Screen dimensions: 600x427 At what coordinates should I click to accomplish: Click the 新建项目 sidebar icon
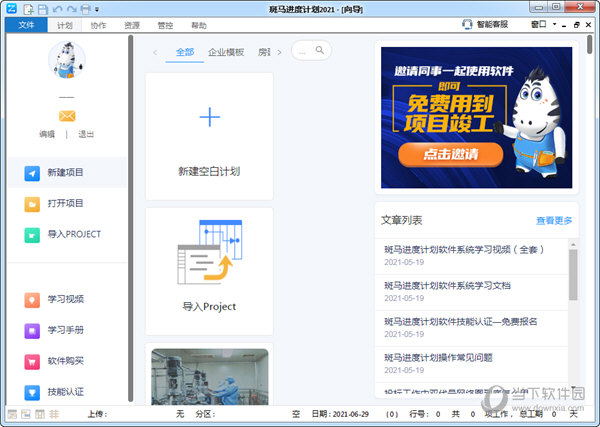coord(33,172)
